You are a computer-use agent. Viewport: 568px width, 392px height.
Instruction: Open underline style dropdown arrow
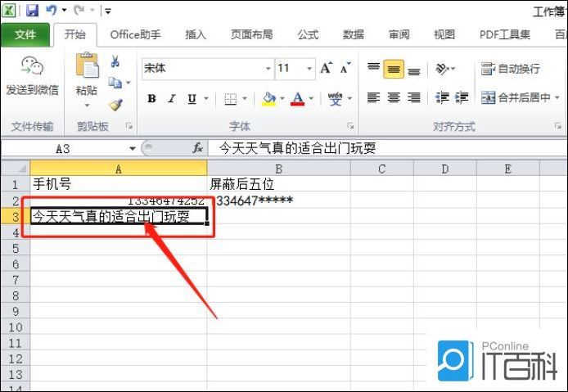[206, 98]
